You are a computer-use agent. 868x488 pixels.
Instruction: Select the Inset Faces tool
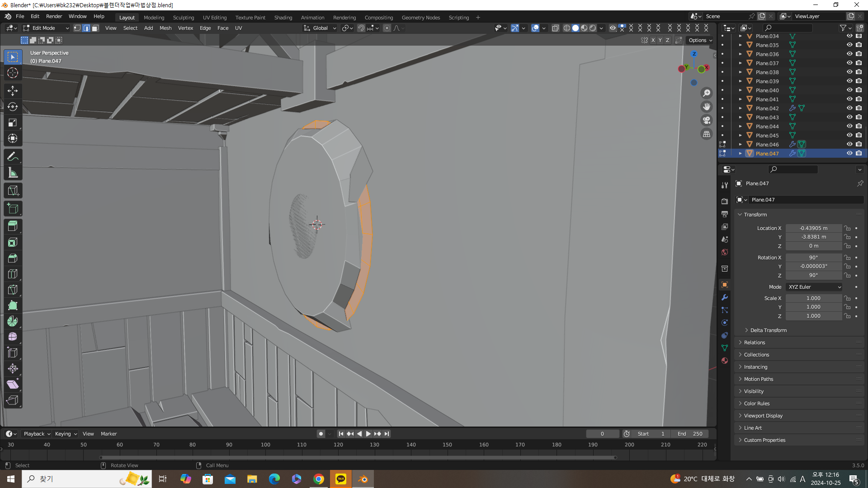pos(13,242)
